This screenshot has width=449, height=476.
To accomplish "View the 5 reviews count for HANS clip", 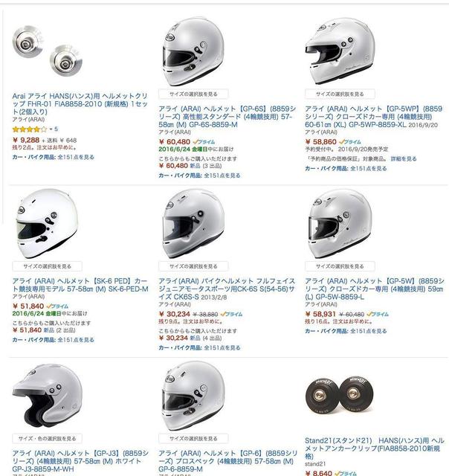I will (x=56, y=129).
